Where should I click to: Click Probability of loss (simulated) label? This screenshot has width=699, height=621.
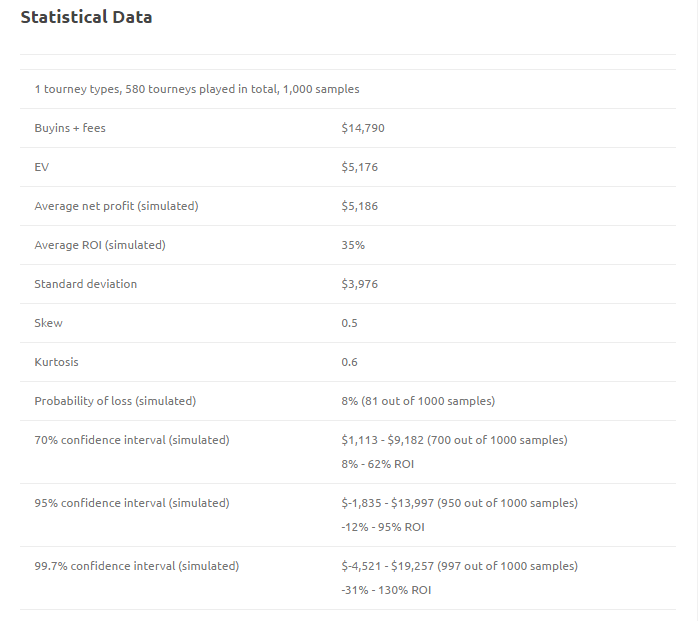(115, 401)
